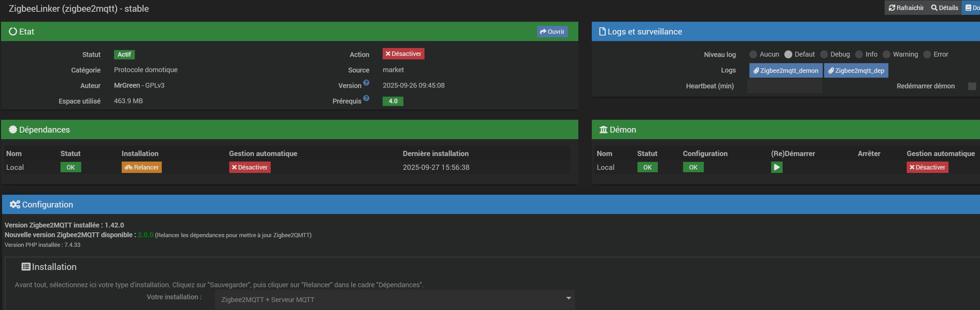Click the Logs et surveillance file icon
Viewport: 980px width, 310px height.
602,31
